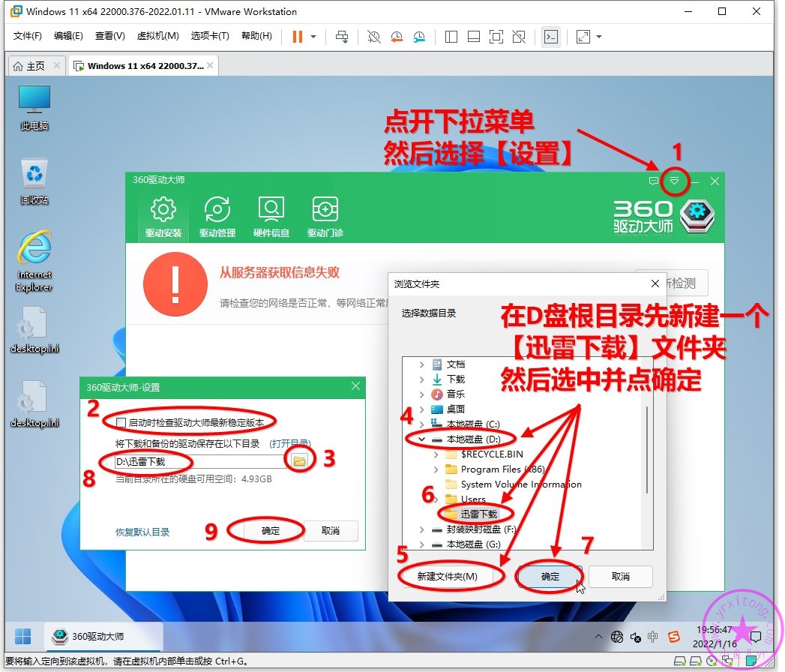Image resolution: width=785 pixels, height=672 pixels.
Task: Click the stretch guest display icon
Action: pyautogui.click(x=583, y=37)
